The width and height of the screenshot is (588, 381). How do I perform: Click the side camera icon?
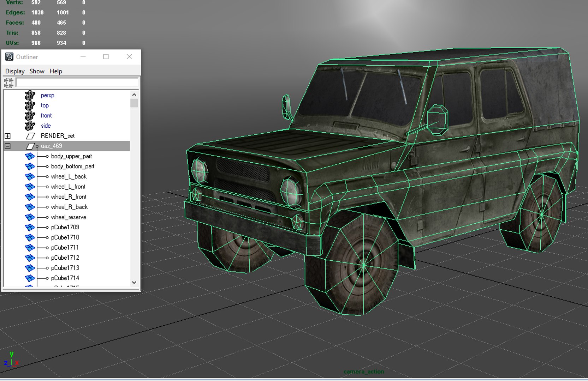coord(30,126)
